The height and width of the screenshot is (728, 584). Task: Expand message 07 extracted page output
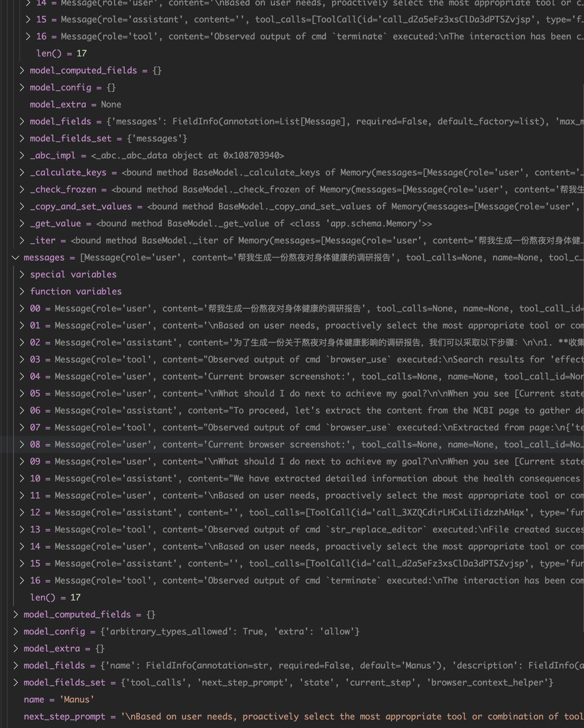pyautogui.click(x=22, y=428)
